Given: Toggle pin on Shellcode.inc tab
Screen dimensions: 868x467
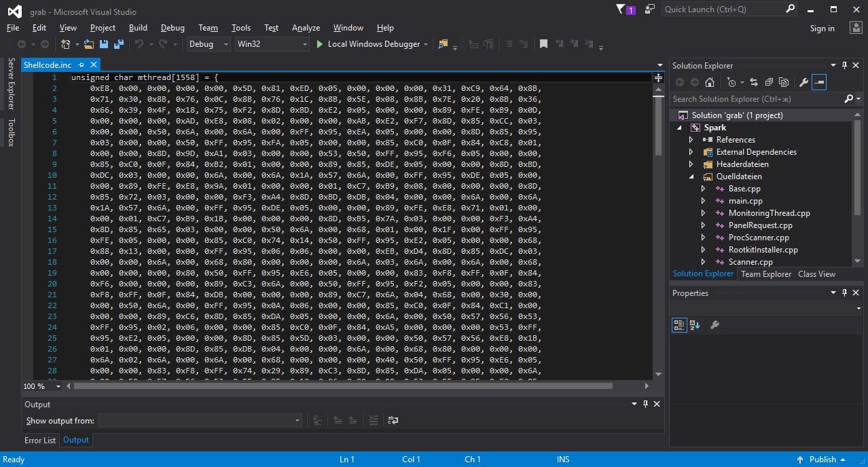Looking at the screenshot, I should pos(79,65).
